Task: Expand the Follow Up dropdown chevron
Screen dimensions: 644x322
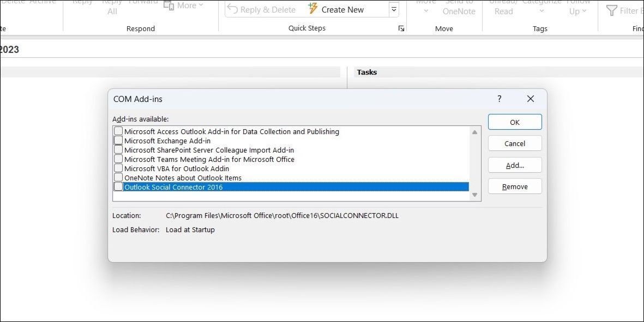Action: [585, 11]
